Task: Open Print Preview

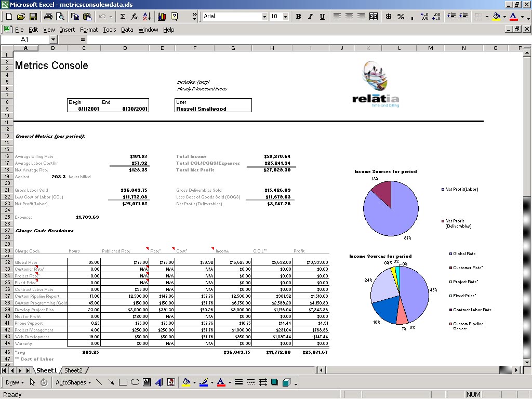Action: [x=60, y=16]
